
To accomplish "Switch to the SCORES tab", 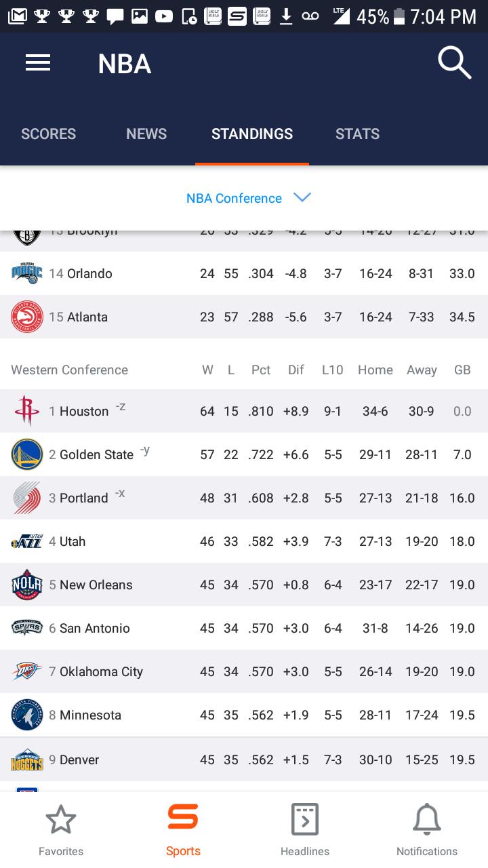I will 49,134.
